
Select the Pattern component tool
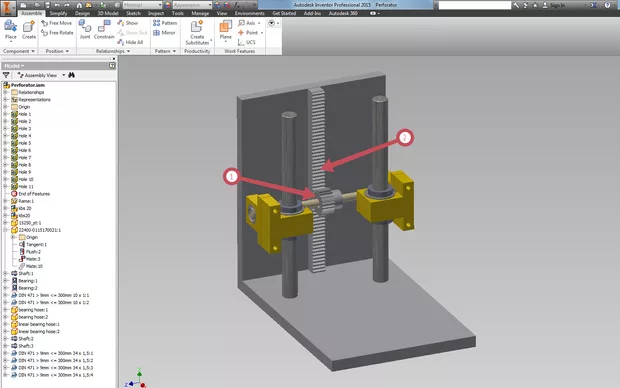click(x=165, y=23)
